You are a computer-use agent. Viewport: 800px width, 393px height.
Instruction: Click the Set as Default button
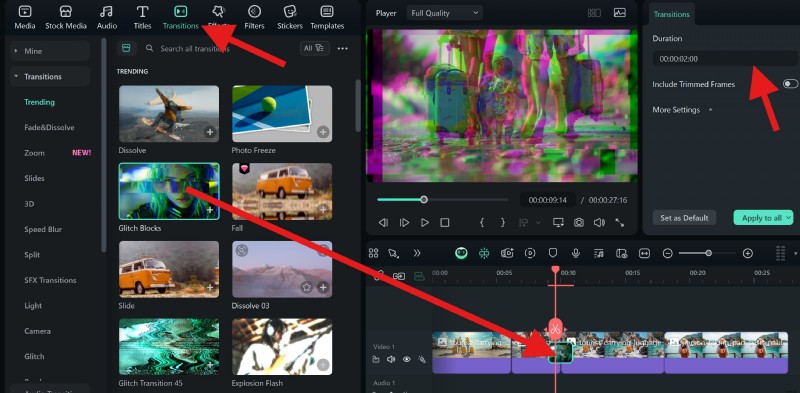684,218
